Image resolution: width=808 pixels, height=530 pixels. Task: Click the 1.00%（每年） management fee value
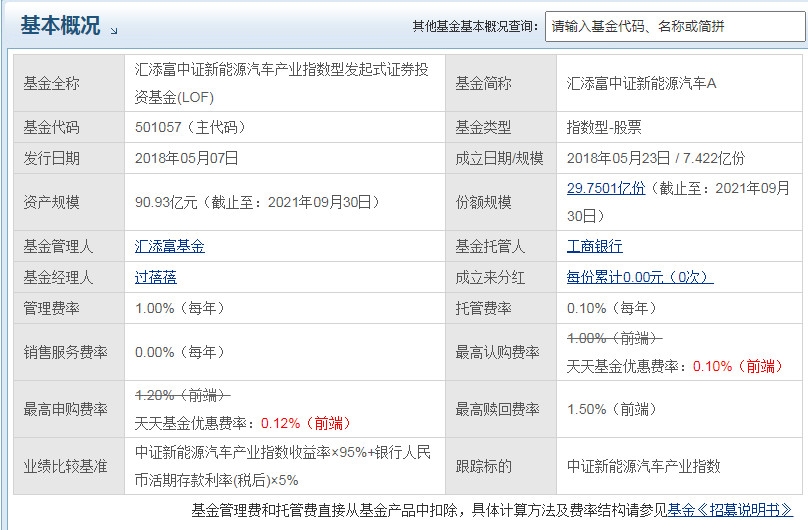point(179,308)
